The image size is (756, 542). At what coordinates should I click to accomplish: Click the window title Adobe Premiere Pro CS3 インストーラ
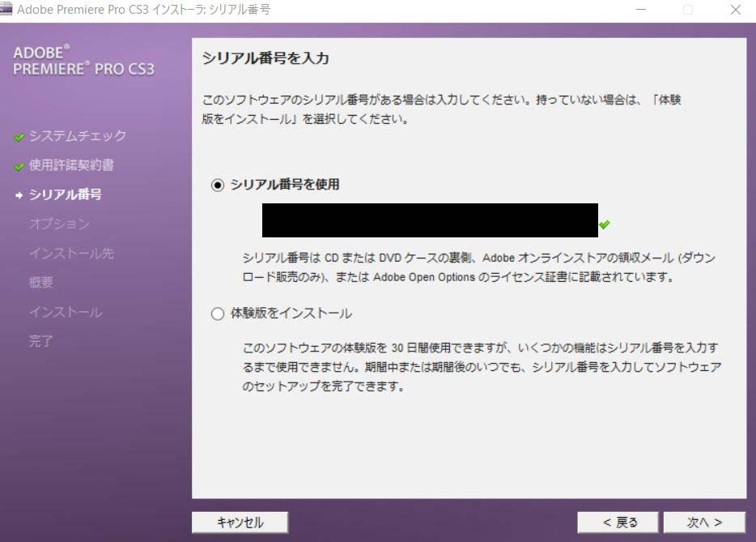point(144,10)
